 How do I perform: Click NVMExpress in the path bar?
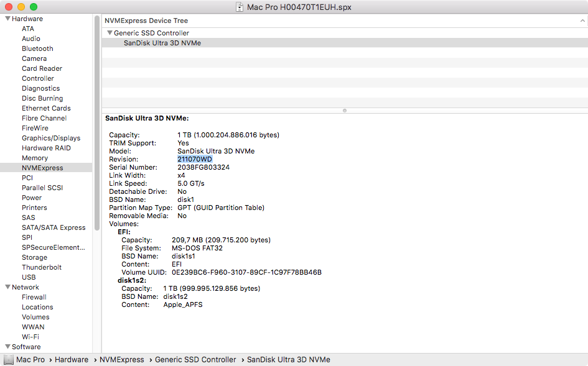(x=122, y=360)
